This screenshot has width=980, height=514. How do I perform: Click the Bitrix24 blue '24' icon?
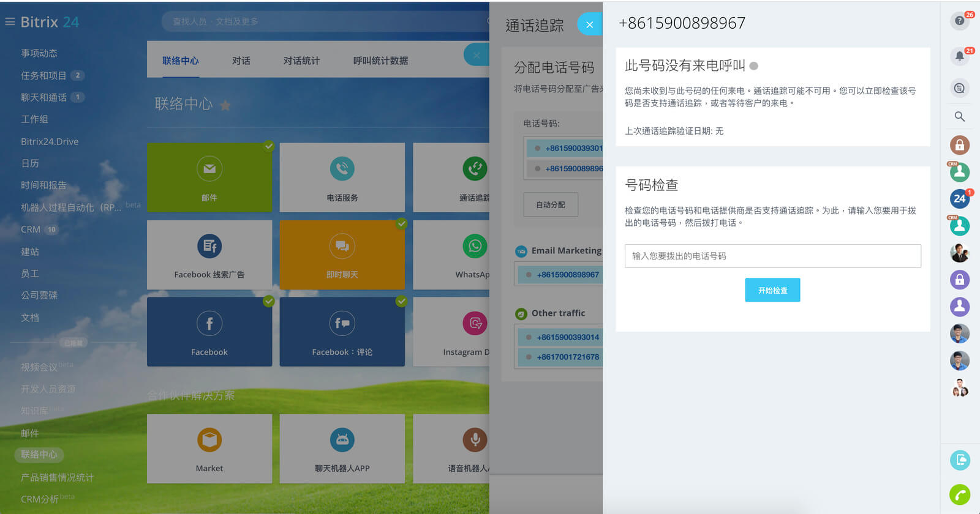(959, 198)
